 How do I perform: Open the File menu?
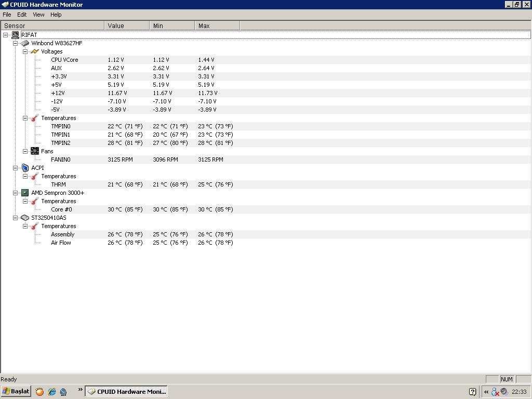pos(7,15)
